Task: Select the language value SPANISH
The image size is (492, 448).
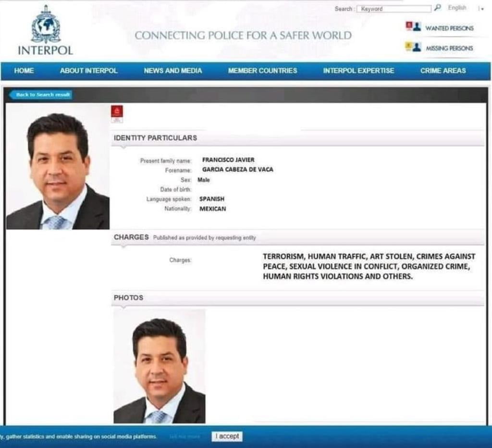Action: (212, 199)
